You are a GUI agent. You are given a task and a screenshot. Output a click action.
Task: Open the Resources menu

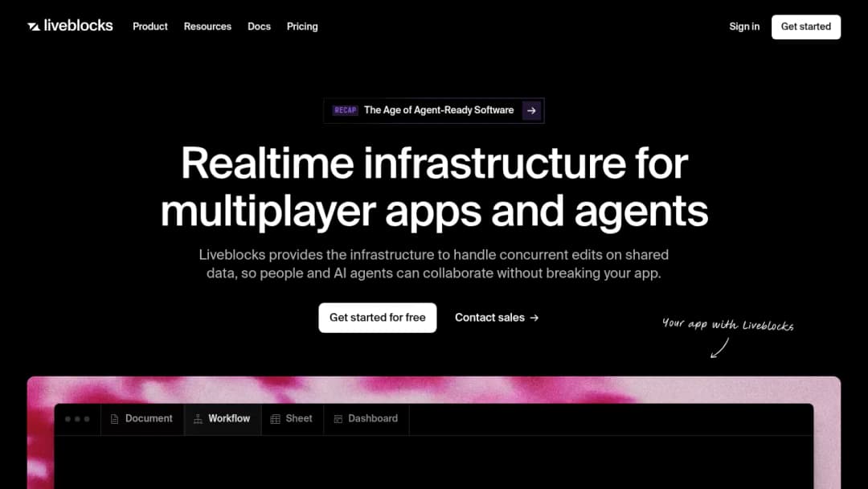coord(207,27)
